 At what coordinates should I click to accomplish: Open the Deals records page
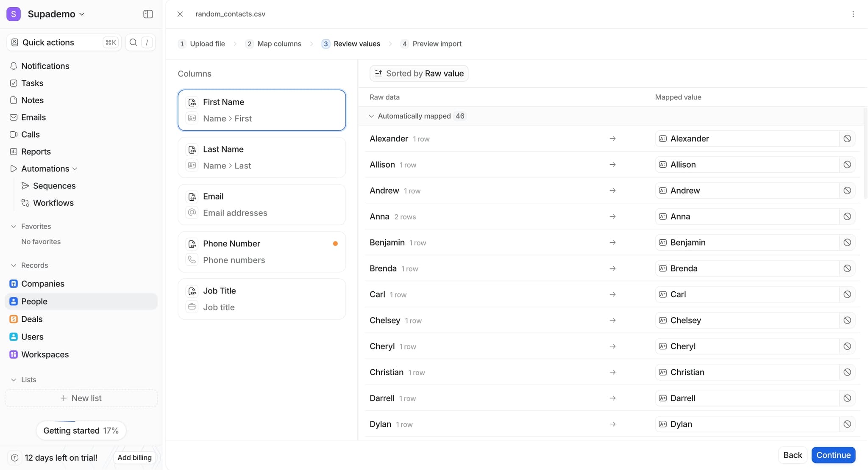[x=32, y=319]
